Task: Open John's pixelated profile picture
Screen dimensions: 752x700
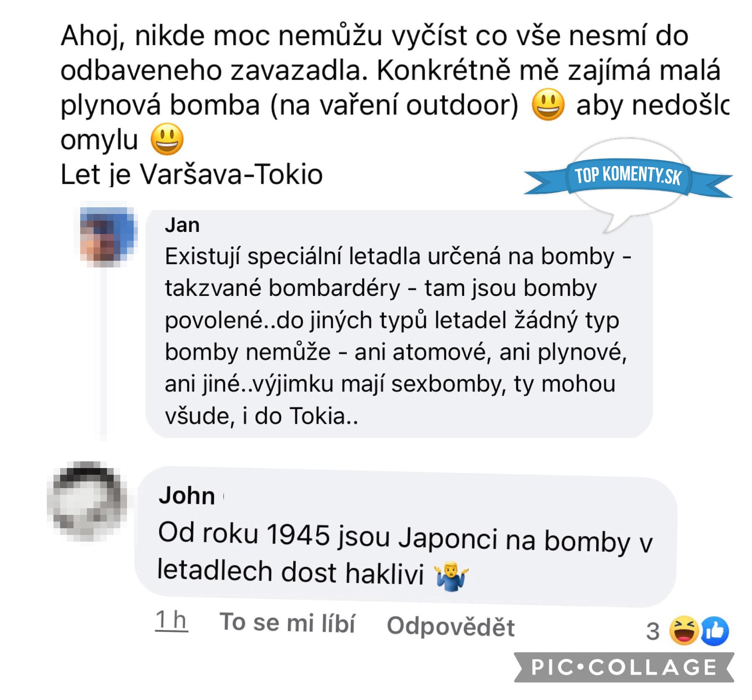Action: tap(87, 501)
